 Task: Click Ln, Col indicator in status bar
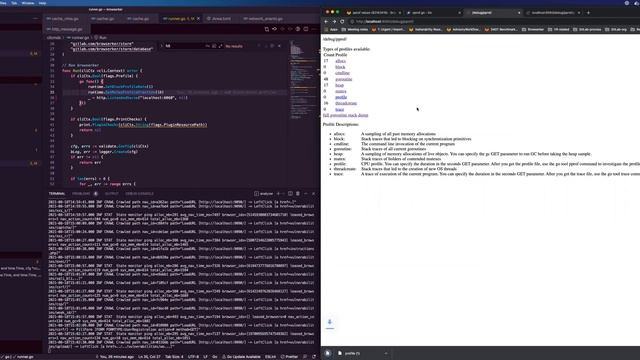[149, 357]
